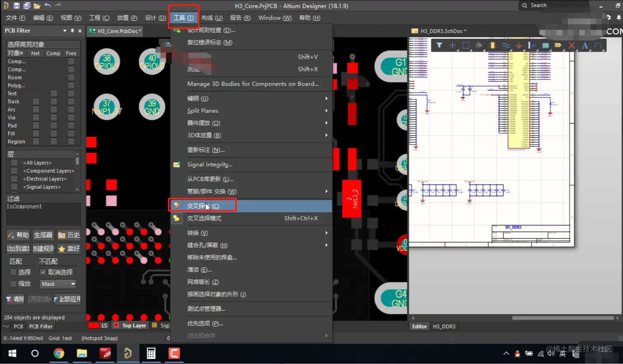This screenshot has width=623, height=364.
Task: Open the 布线 (U) menu
Action: [212, 18]
